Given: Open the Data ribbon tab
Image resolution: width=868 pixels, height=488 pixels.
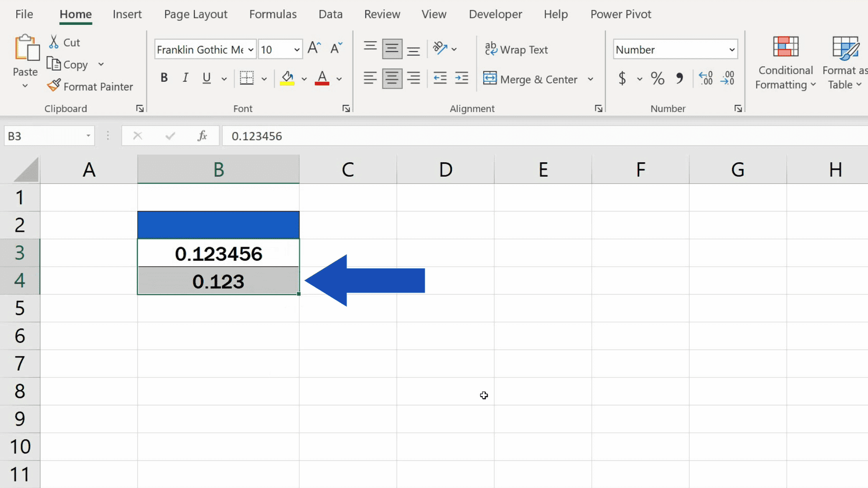Looking at the screenshot, I should click(x=330, y=14).
